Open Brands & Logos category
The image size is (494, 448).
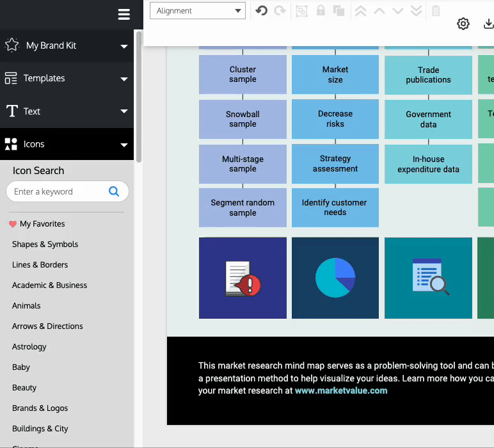[x=40, y=408]
